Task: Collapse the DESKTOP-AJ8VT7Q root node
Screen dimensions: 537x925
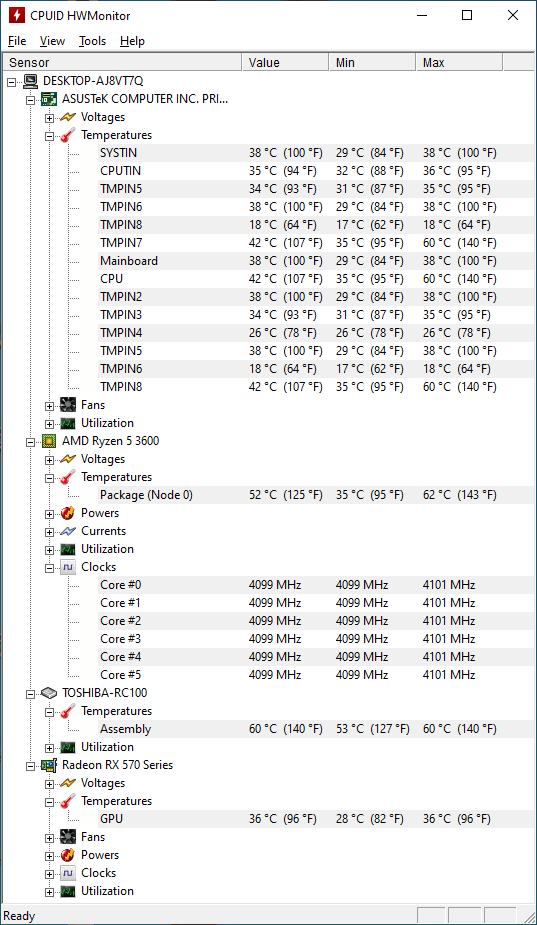Action: (x=11, y=82)
